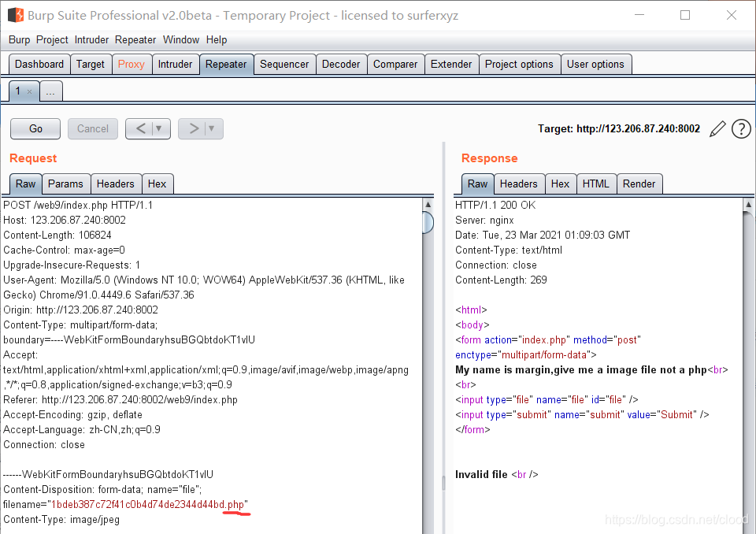756x534 pixels.
Task: Click the 'Invalid file' text in the response
Action: 480,475
